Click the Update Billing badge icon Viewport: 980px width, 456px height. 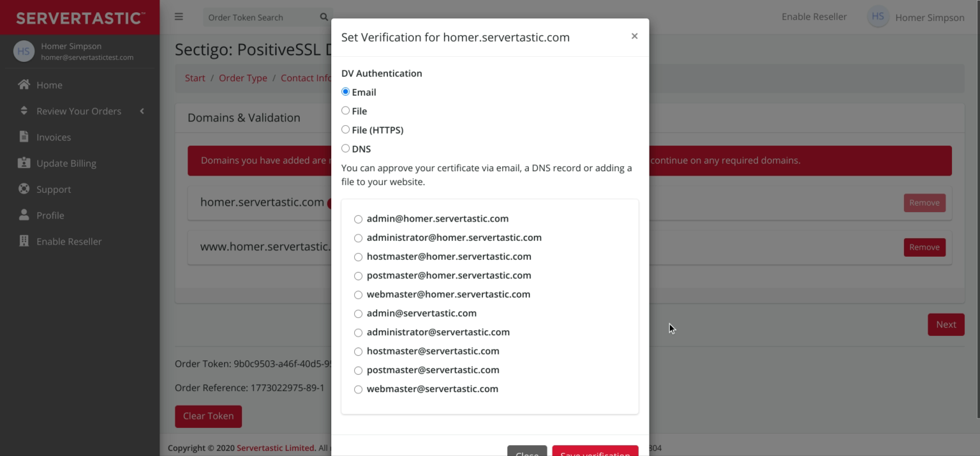(x=24, y=163)
